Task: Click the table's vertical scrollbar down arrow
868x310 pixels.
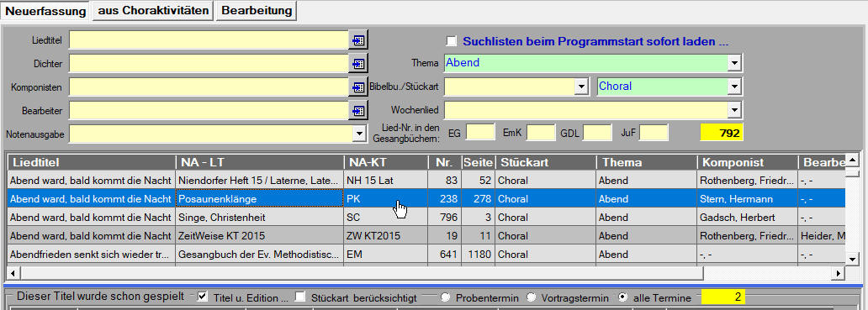Action: [x=853, y=259]
